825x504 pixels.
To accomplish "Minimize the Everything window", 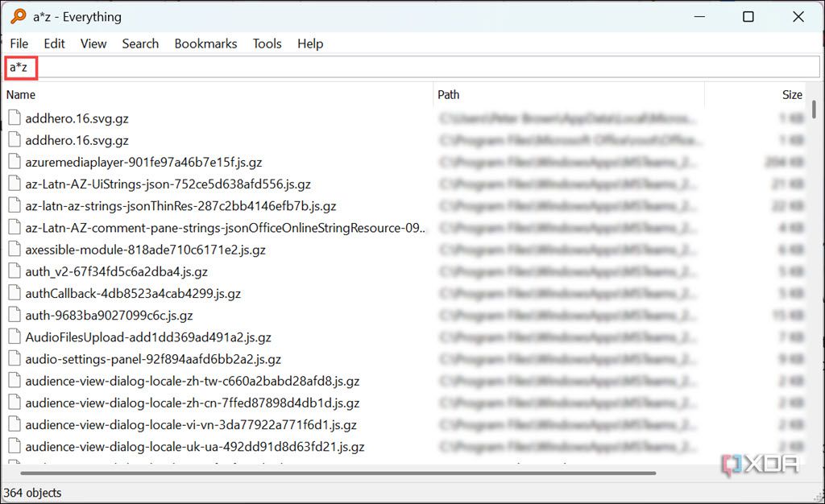I will tap(699, 17).
